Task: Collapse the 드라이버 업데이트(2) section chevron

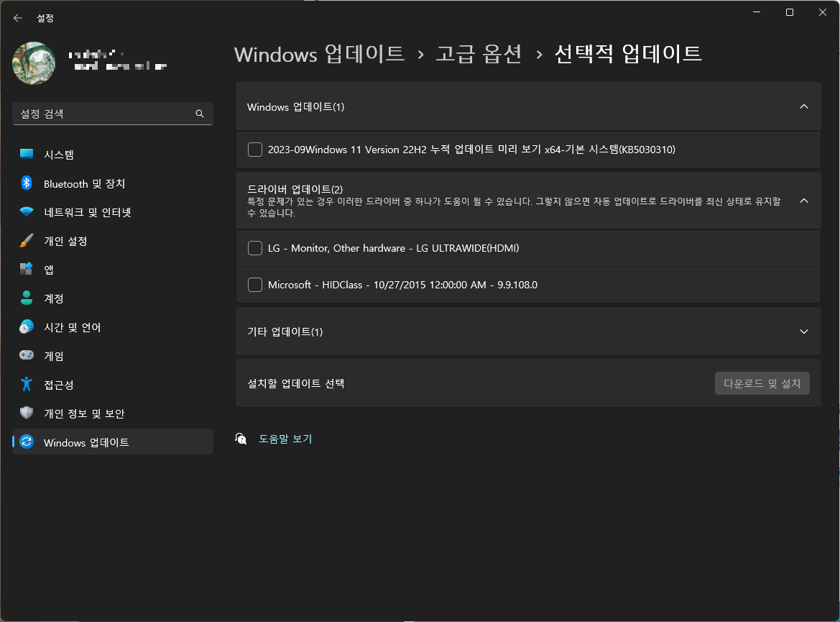Action: [803, 201]
